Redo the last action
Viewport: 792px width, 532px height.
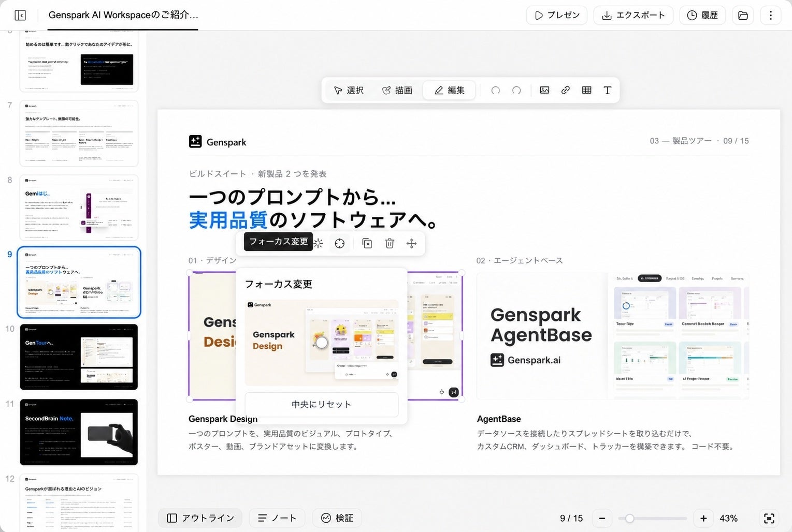516,90
